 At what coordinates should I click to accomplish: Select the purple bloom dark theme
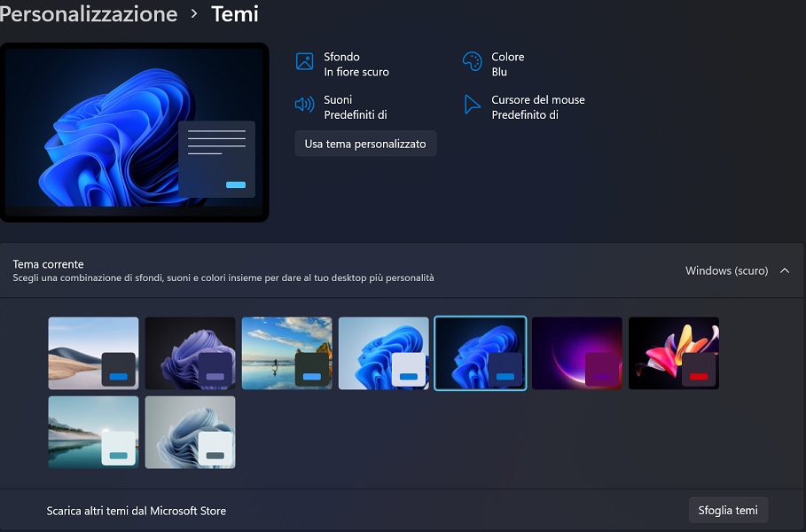[x=190, y=353]
